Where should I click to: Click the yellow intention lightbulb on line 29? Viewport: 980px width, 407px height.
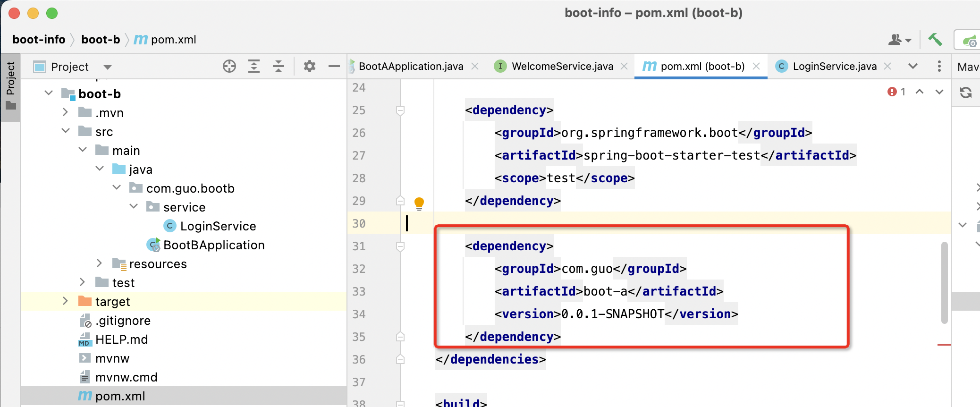[419, 203]
